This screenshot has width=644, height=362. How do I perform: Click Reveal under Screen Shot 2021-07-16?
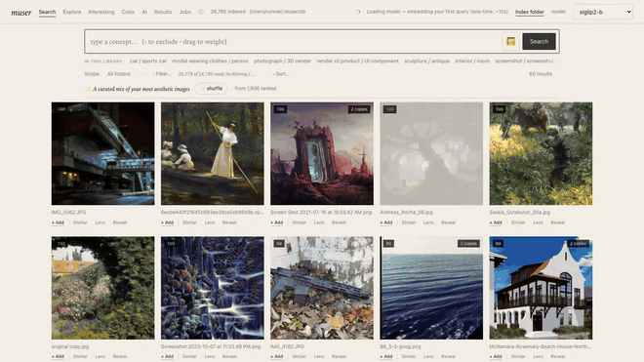(x=339, y=222)
